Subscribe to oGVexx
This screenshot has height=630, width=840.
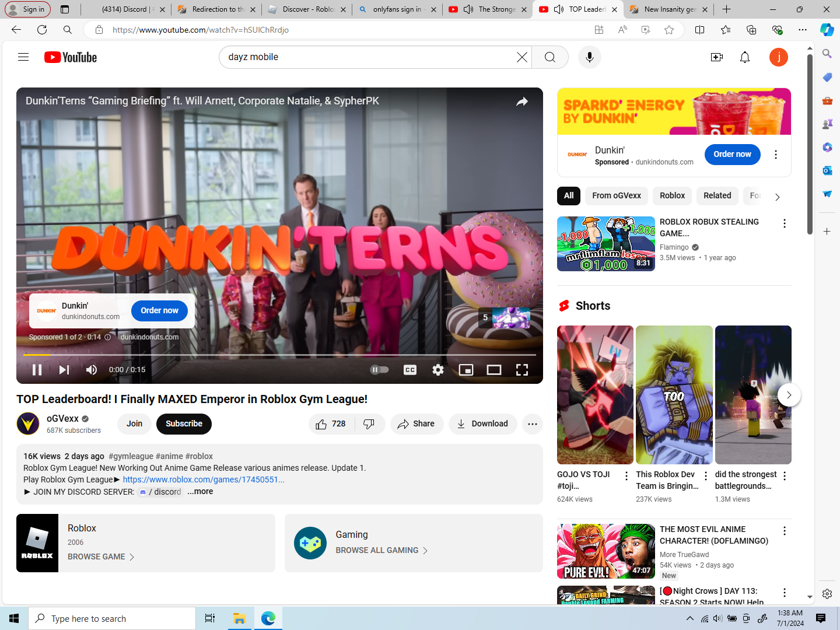coord(184,424)
